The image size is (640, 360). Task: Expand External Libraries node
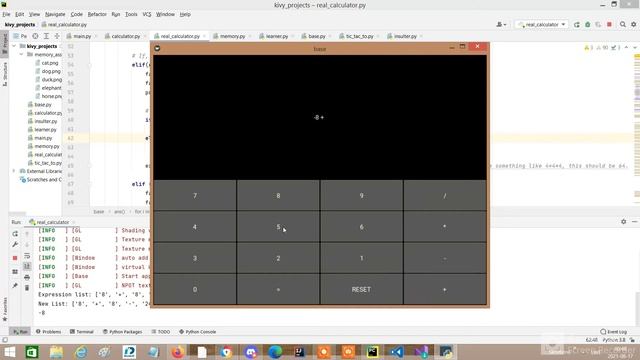[15, 171]
